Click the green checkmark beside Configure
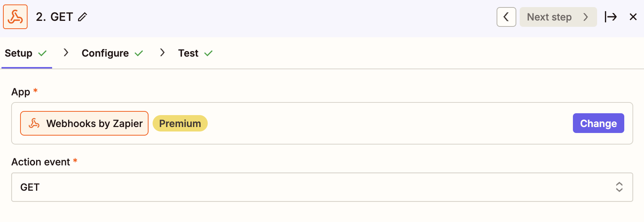This screenshot has height=222, width=644. point(139,53)
